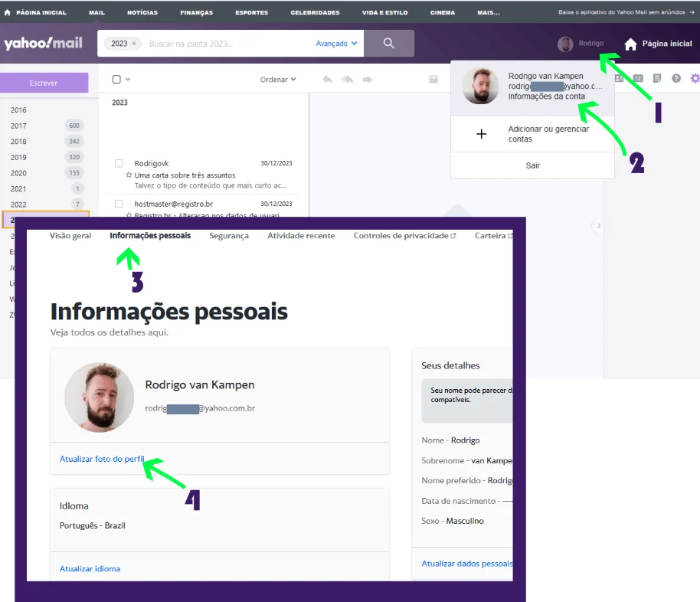The image size is (700, 602).
Task: Open the Controles de privacidade tab
Action: click(x=404, y=235)
